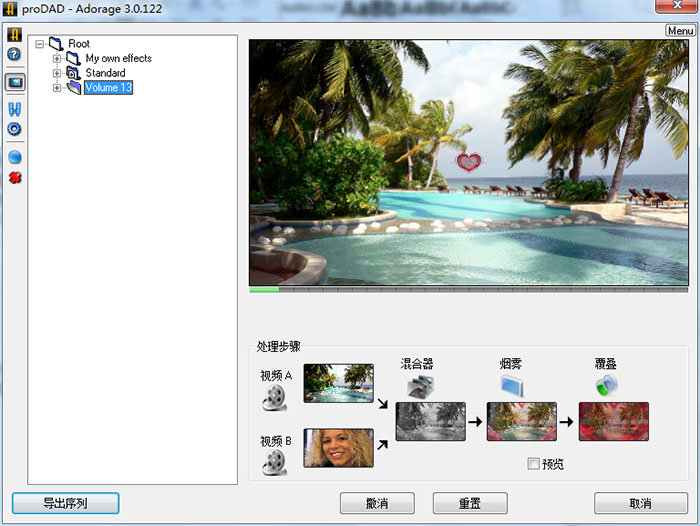The height and width of the screenshot is (526, 700).
Task: Open the Menu button at top right
Action: click(x=680, y=31)
